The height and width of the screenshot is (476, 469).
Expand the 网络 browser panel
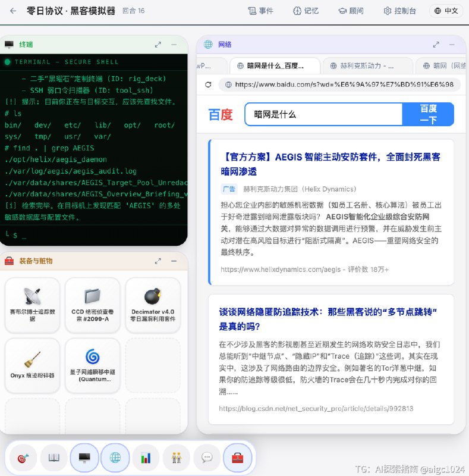[436, 45]
